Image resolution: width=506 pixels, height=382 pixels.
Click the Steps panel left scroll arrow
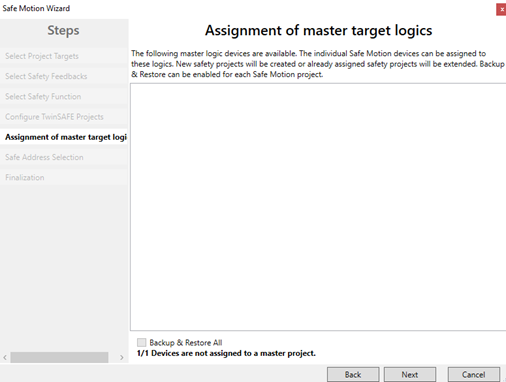pyautogui.click(x=5, y=357)
